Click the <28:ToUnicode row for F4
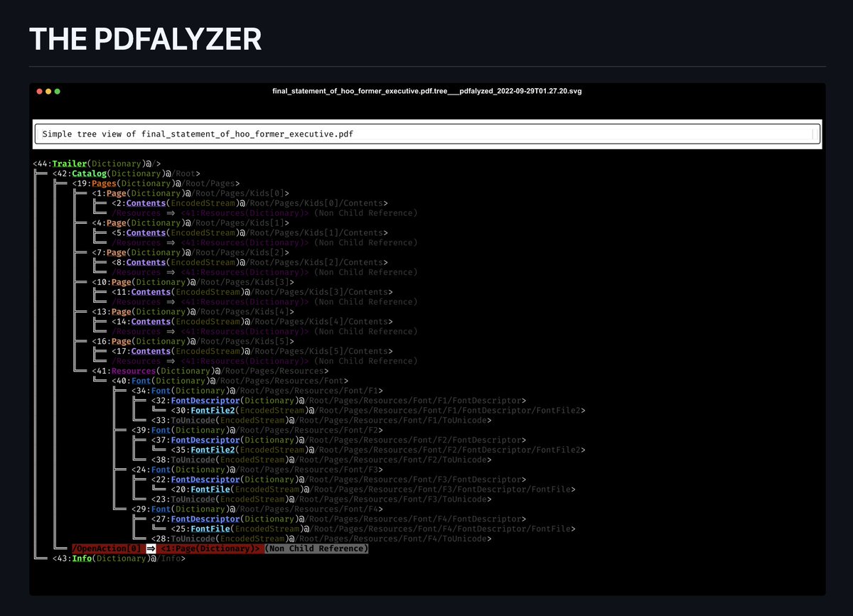The width and height of the screenshot is (853, 616). coord(321,539)
